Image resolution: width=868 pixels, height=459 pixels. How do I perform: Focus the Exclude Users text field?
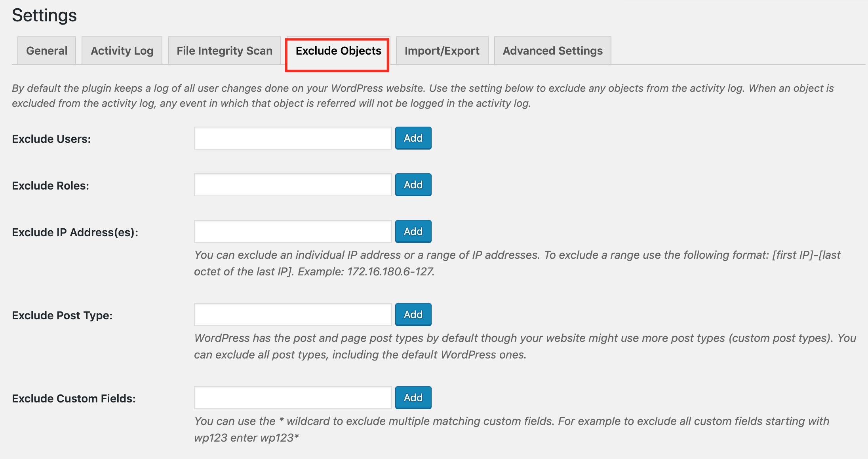pos(293,138)
